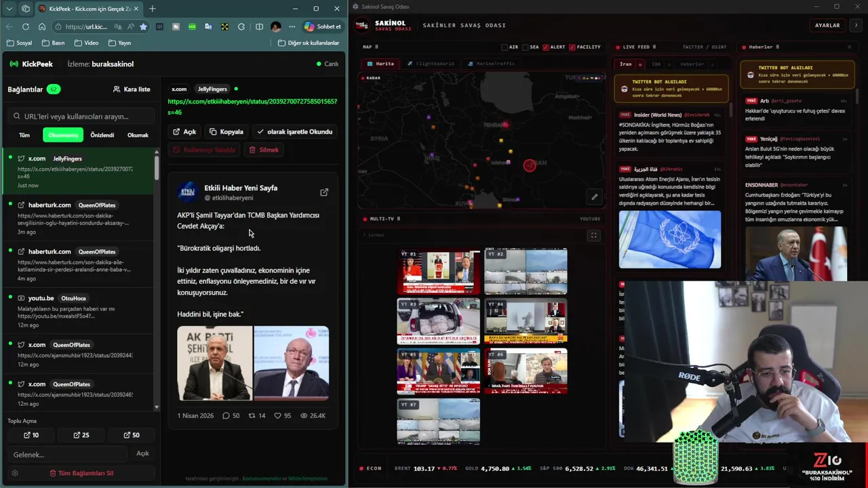The width and height of the screenshot is (868, 488).
Task: Click the tweet retweet count icon
Action: point(252,415)
